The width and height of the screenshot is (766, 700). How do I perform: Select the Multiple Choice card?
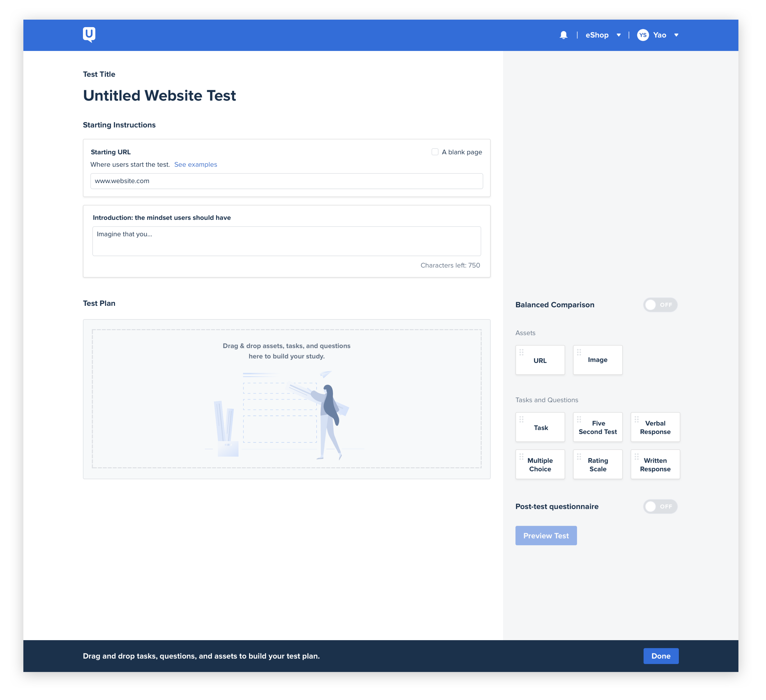(x=540, y=464)
